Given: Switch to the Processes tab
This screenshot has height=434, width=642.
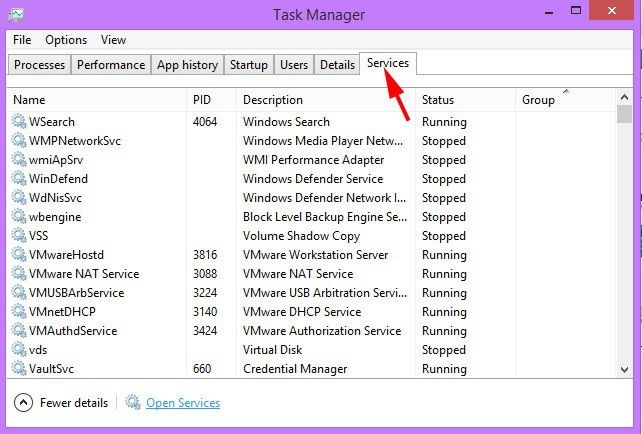Looking at the screenshot, I should click(39, 65).
